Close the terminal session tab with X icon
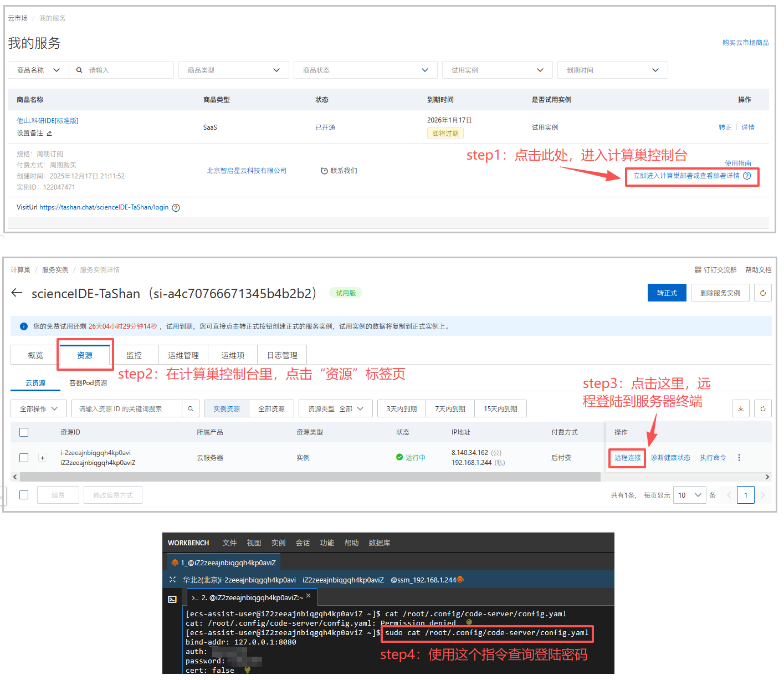Viewport: 784px width, 680px height. tap(309, 596)
